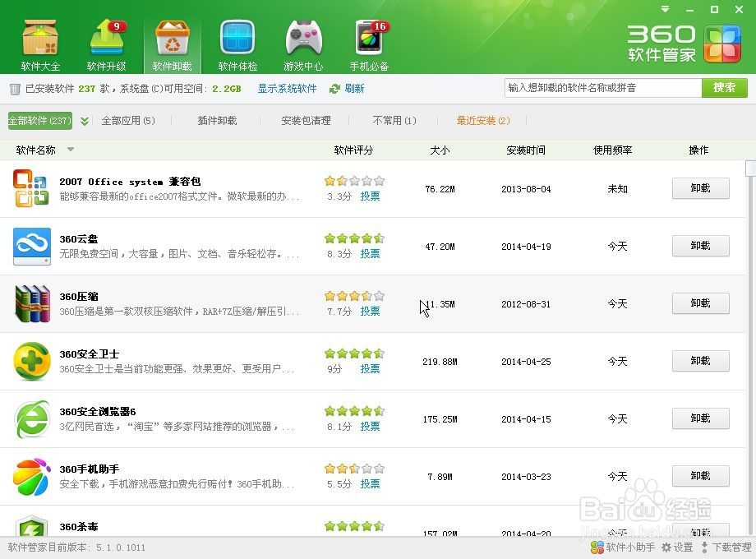The width and height of the screenshot is (756, 559).
Task: Vote via 投票 for 2007 Office 兼容包
Action: coord(370,196)
